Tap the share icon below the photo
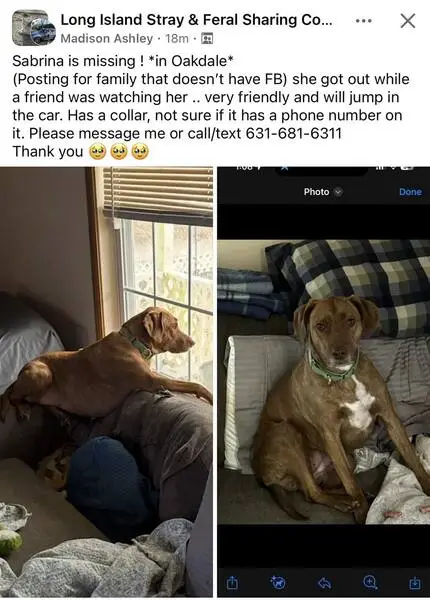This screenshot has height=600, width=430. 232,583
